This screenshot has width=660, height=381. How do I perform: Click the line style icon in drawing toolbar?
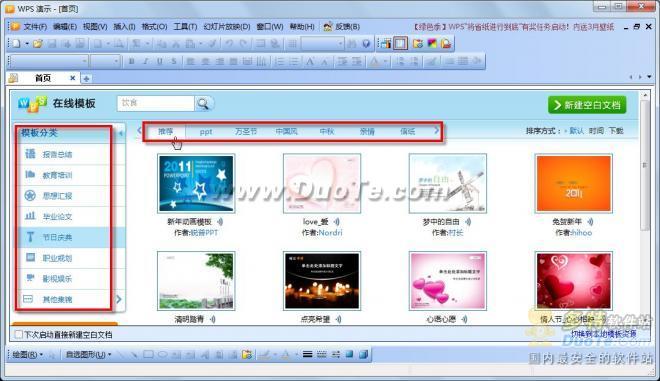(x=308, y=354)
